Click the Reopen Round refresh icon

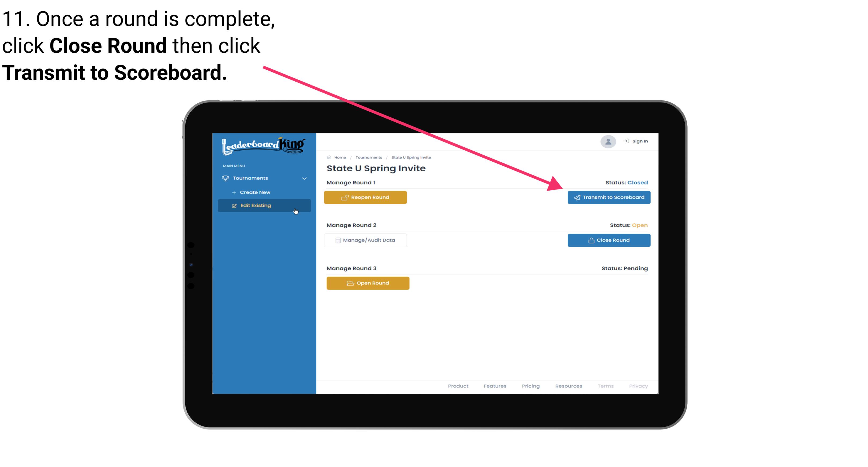[x=345, y=197]
